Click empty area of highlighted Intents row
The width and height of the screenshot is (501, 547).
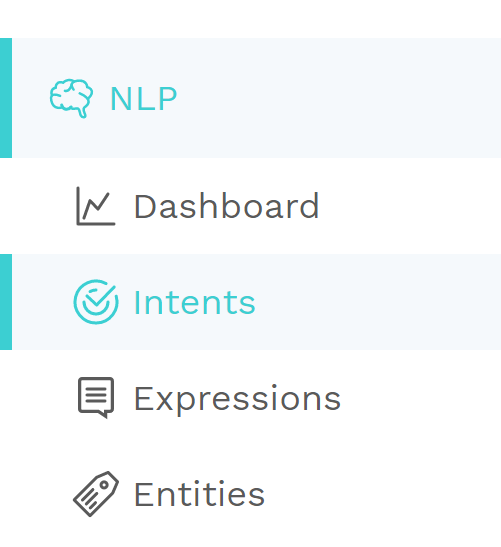click(x=377, y=302)
